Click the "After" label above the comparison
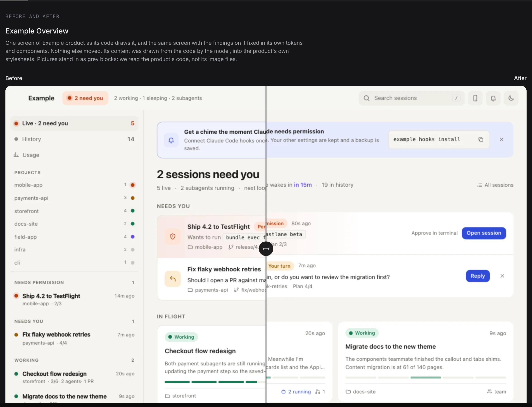 pyautogui.click(x=520, y=78)
